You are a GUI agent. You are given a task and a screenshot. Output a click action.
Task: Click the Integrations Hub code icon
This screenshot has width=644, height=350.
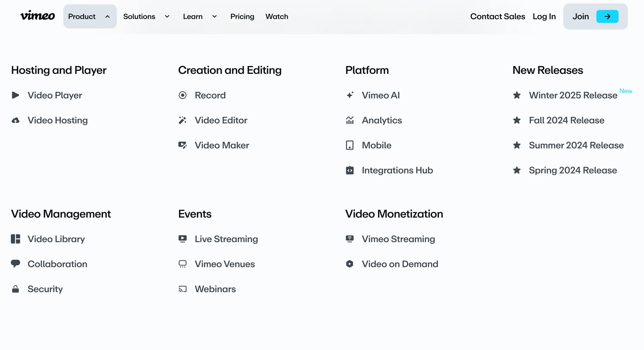click(350, 170)
